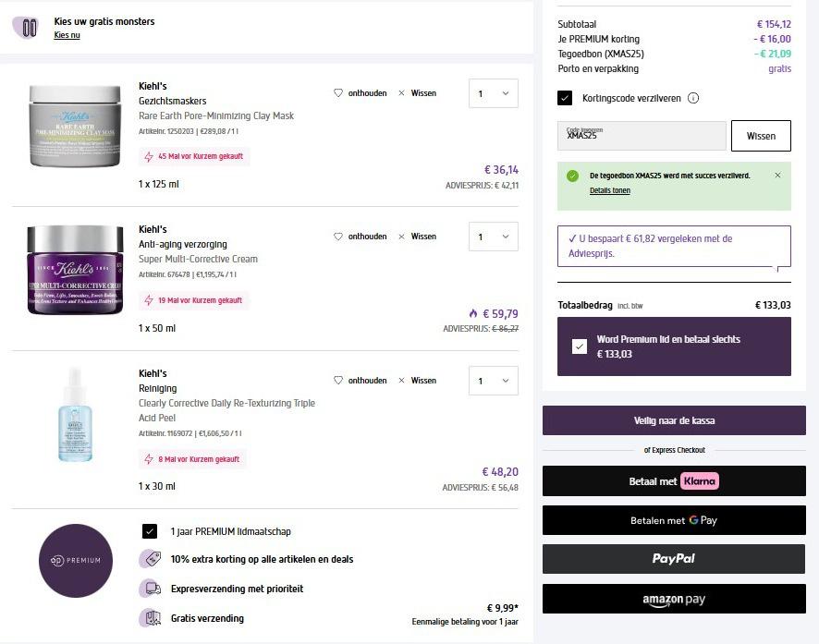Remove Super Multi-Corrective Cream via X icon

coord(401,237)
